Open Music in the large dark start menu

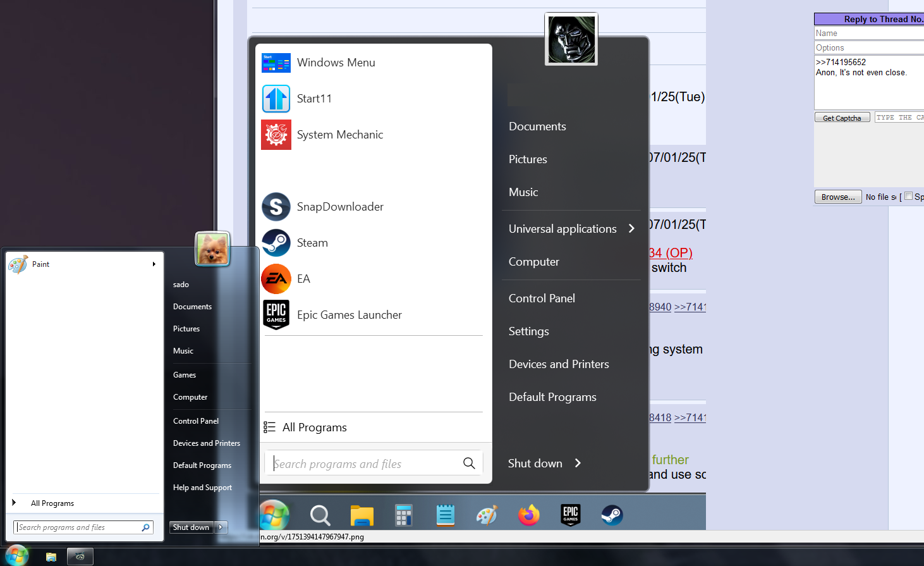tap(523, 192)
